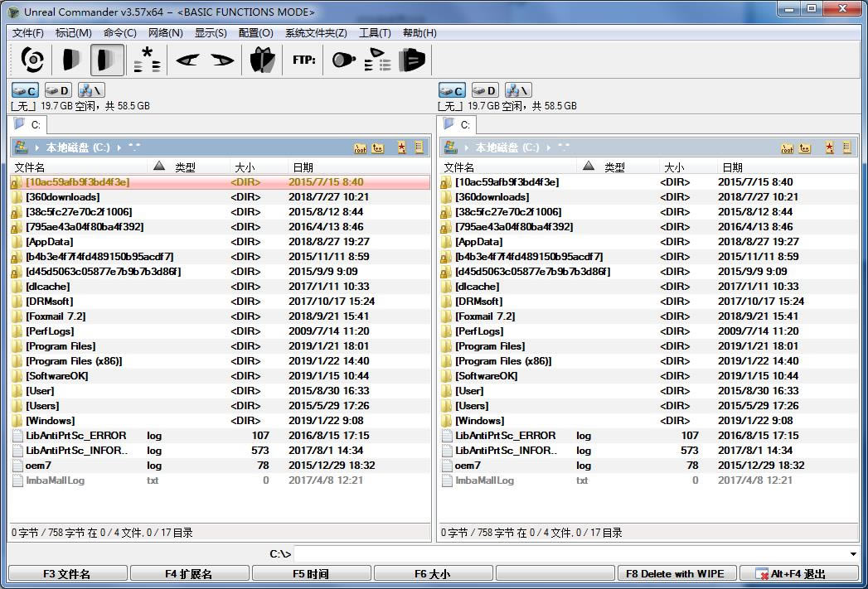Click in the C:\> command line field

click(x=570, y=554)
